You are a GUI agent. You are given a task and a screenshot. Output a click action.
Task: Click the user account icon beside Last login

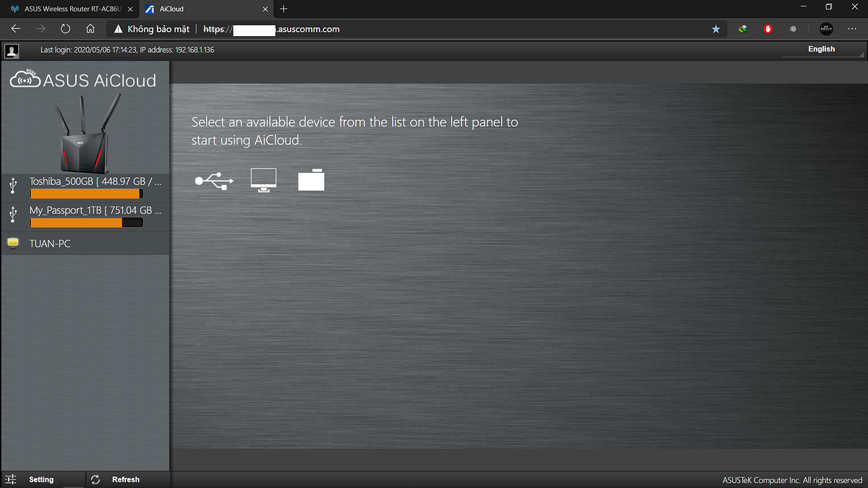[x=12, y=51]
